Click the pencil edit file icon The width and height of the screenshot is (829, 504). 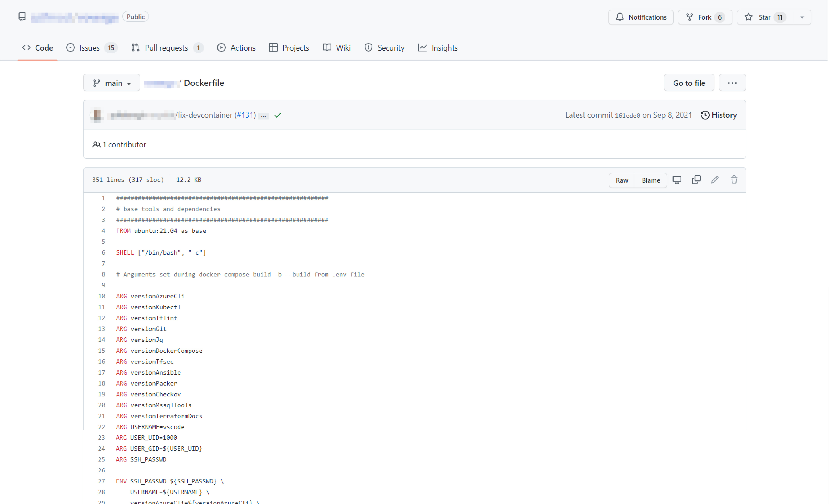[x=715, y=180]
